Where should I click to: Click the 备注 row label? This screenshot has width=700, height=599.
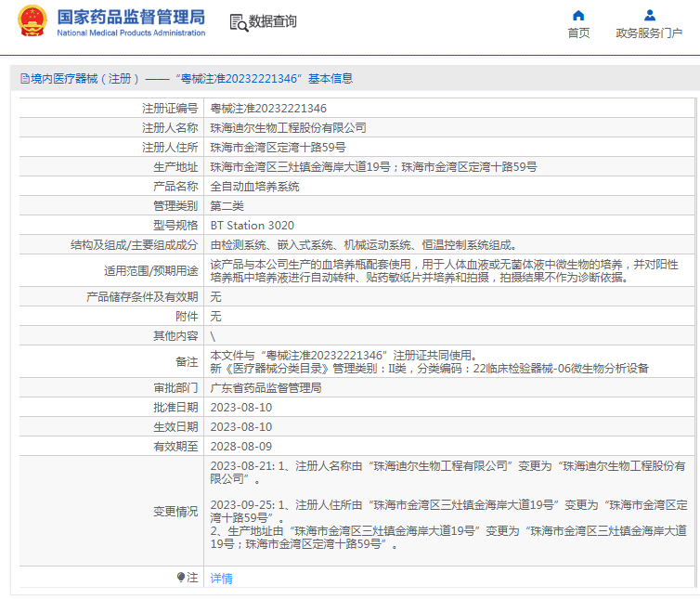187,362
